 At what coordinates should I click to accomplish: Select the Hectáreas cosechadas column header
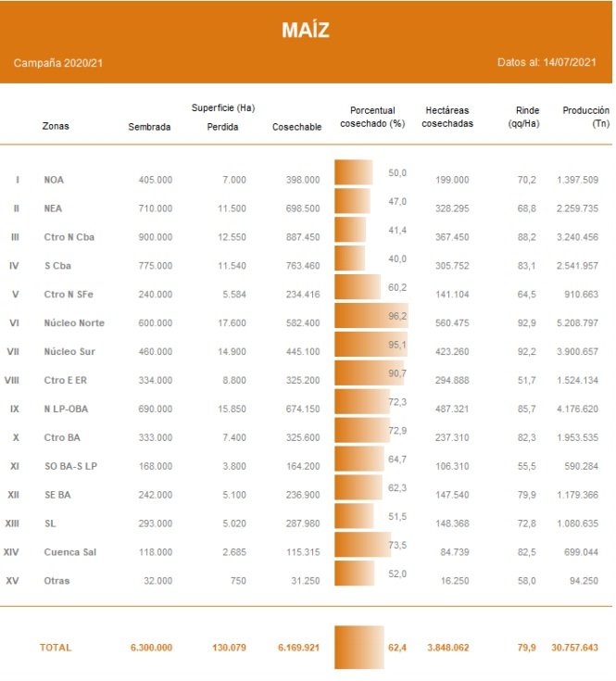tap(447, 117)
